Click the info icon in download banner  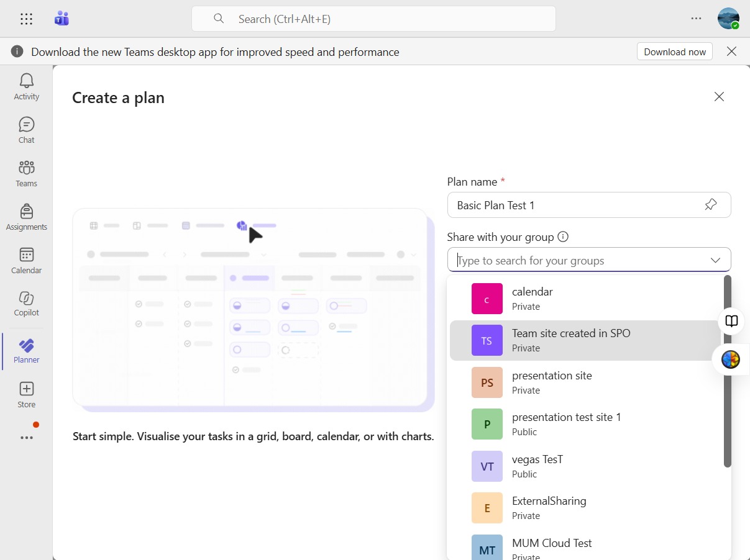pyautogui.click(x=17, y=52)
